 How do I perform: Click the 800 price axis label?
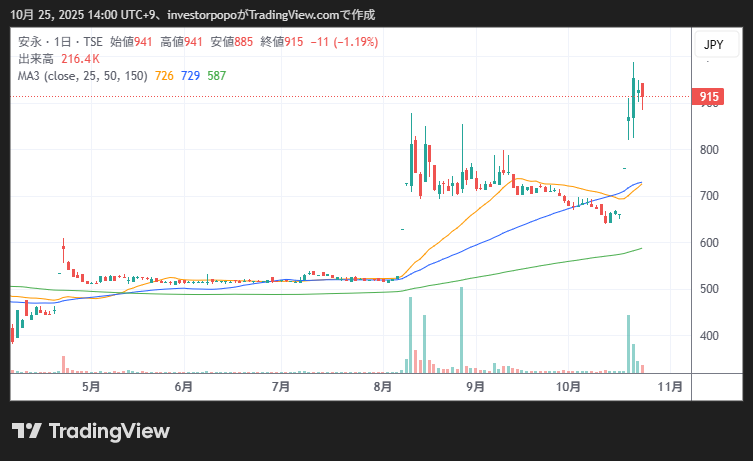point(709,150)
